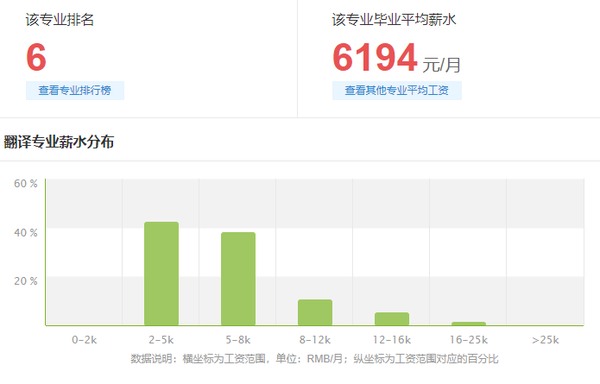Click the 5-8k axis label

[x=238, y=340]
